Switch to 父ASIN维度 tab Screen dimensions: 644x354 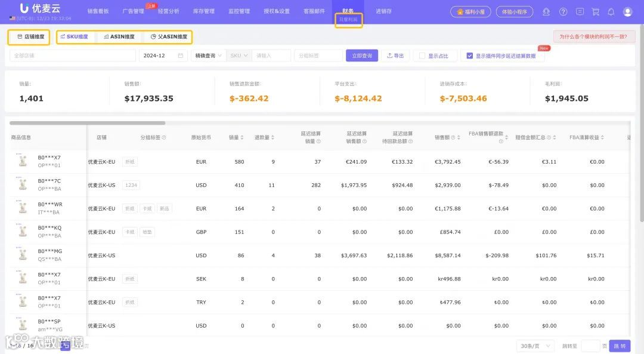[169, 36]
